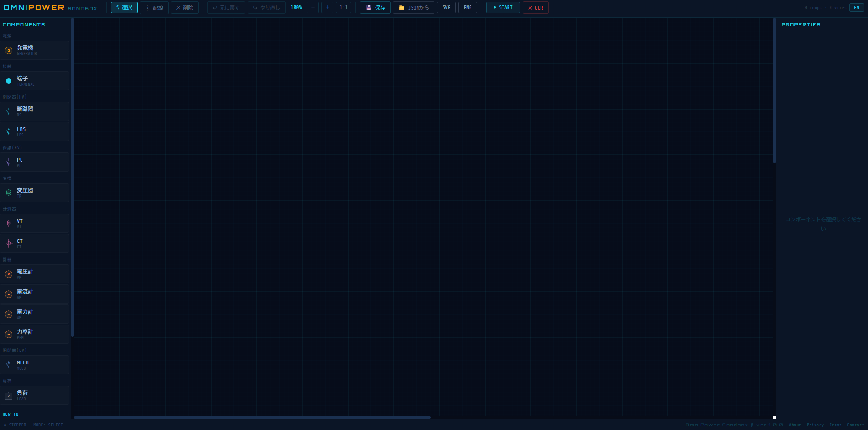Screen dimensions: 868x430
Task: Open the Contact link
Action: pos(855,425)
